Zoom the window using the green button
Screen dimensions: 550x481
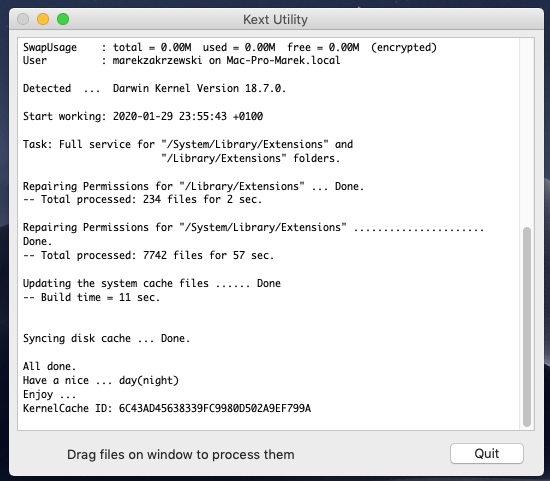[x=63, y=19]
